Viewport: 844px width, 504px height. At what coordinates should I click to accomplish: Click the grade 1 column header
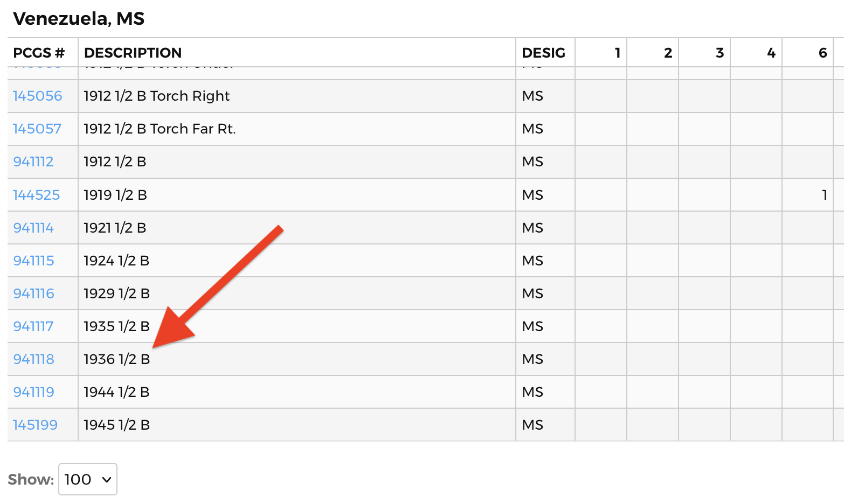tap(618, 53)
